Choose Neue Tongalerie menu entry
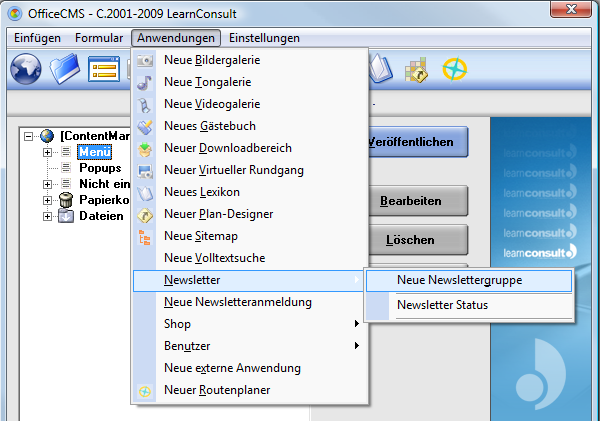This screenshot has height=421, width=600. [250, 82]
